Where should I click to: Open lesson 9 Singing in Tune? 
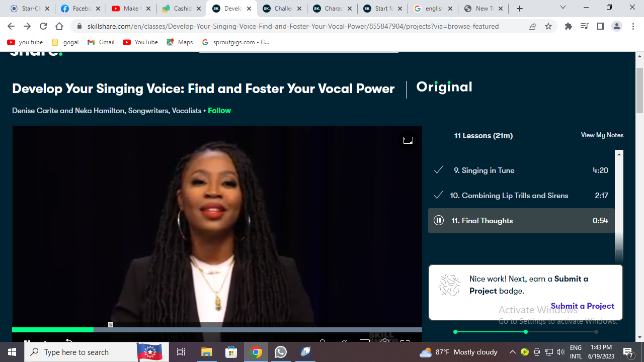(521, 170)
